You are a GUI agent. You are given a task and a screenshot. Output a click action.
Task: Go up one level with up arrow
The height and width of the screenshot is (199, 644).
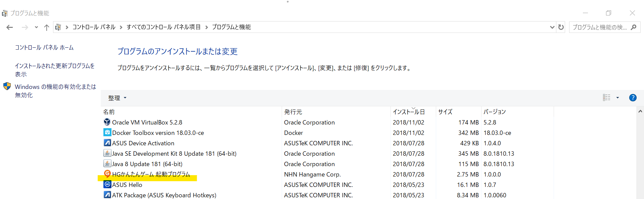pyautogui.click(x=47, y=27)
